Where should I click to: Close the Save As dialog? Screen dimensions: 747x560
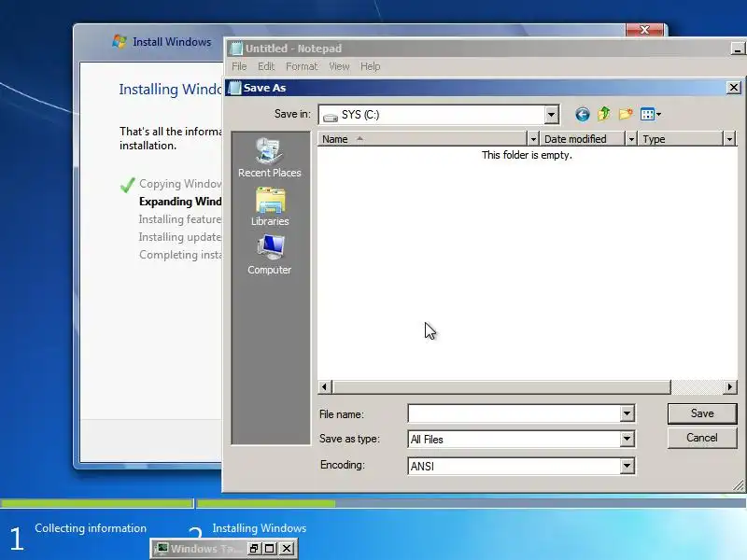pyautogui.click(x=734, y=88)
